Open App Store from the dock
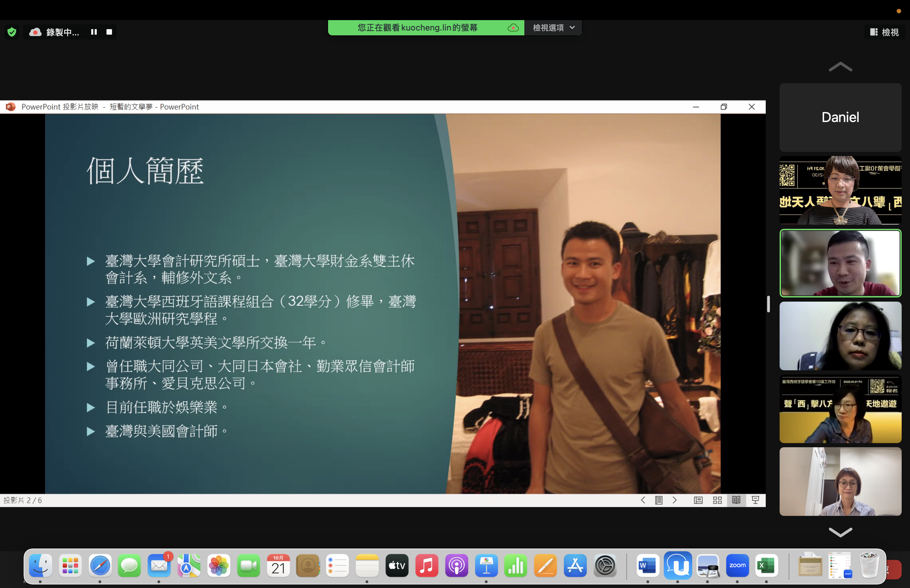The image size is (910, 588). click(x=575, y=565)
